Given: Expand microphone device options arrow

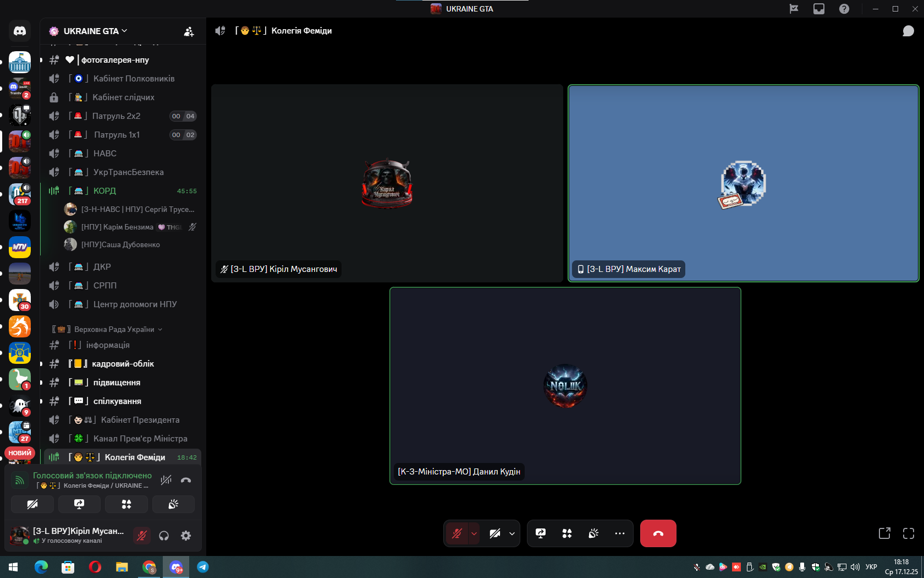Looking at the screenshot, I should click(474, 533).
